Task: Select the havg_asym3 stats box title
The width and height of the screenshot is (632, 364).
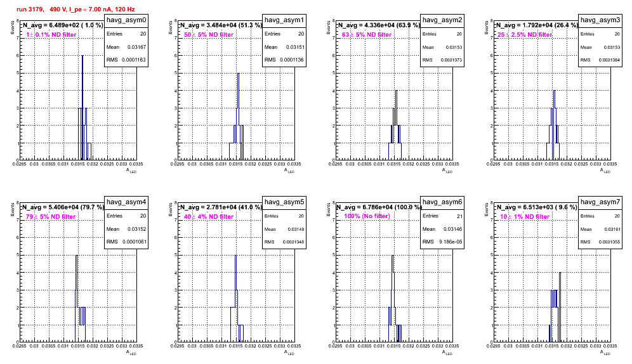Action: point(600,20)
